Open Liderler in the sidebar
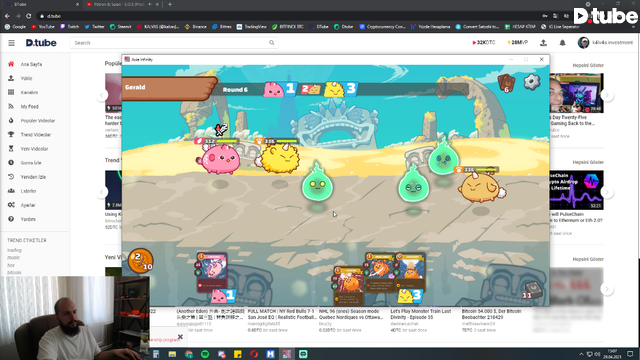 (x=29, y=191)
